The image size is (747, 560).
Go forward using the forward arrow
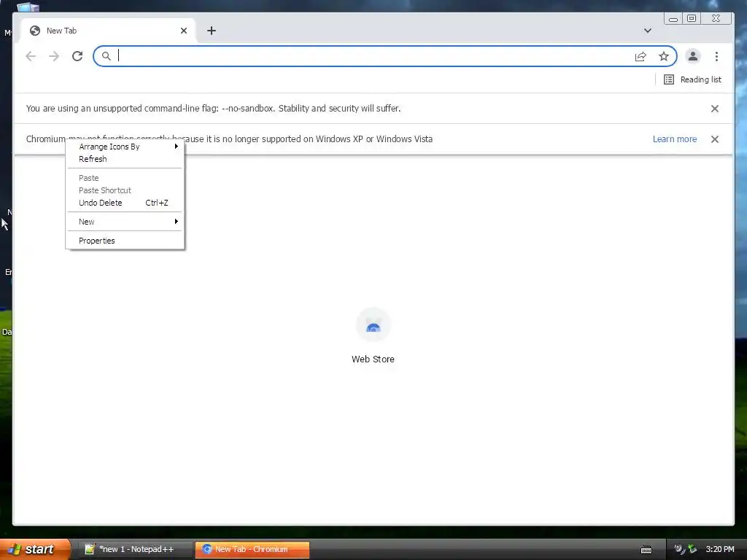(x=54, y=56)
